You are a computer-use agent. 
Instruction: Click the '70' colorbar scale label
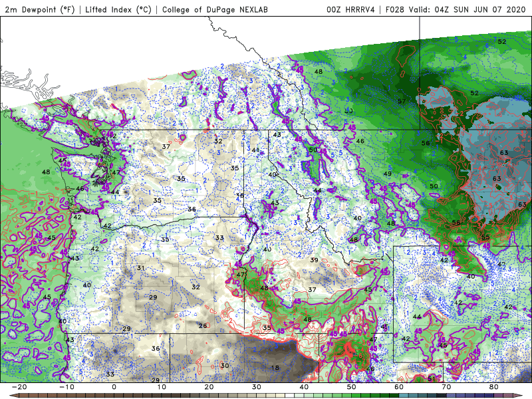coord(446,387)
